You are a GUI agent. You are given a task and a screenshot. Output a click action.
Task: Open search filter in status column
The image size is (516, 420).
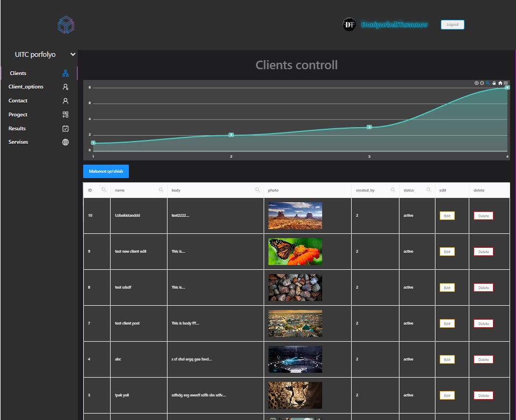429,190
